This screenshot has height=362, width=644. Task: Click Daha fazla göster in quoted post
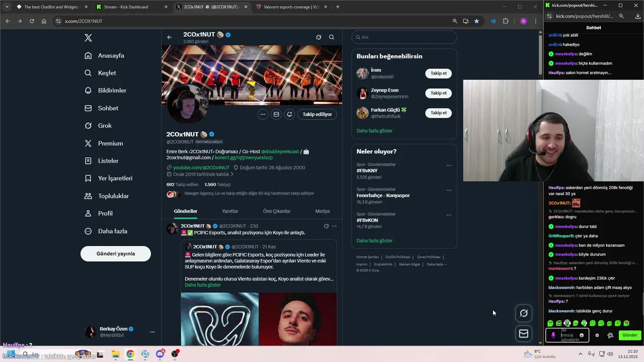[203, 285]
